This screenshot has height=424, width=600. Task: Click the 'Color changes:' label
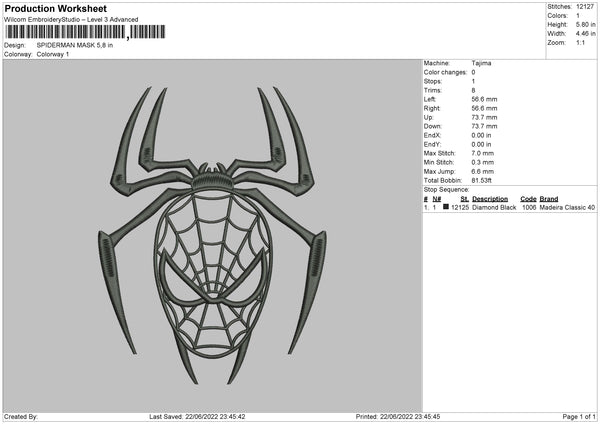445,72
